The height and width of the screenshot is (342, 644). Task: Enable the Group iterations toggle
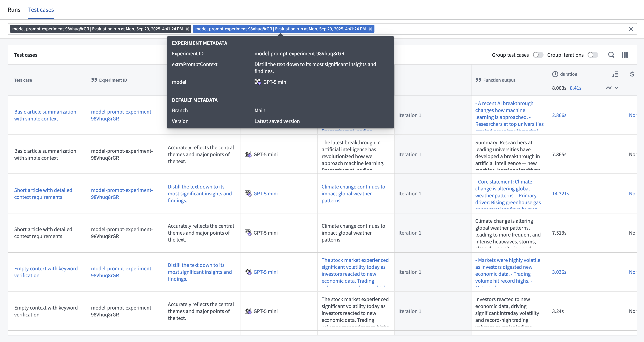(593, 55)
